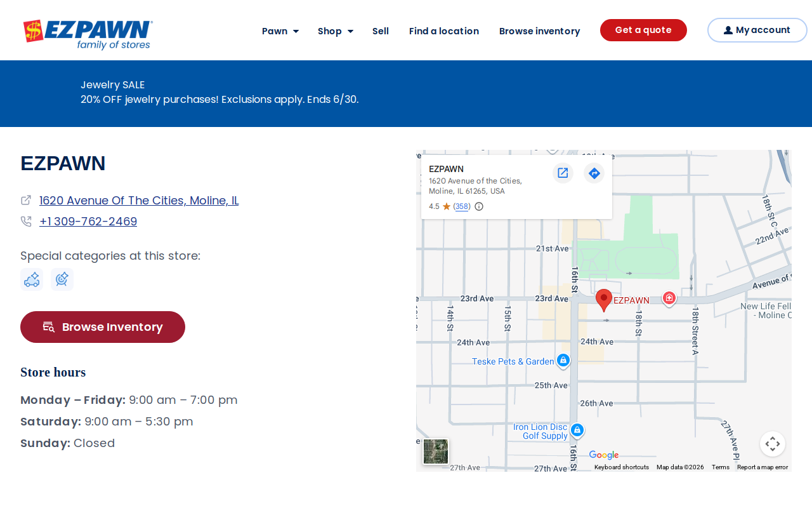812x508 pixels.
Task: Click the EZPAWN family of stores logo
Action: tap(88, 34)
